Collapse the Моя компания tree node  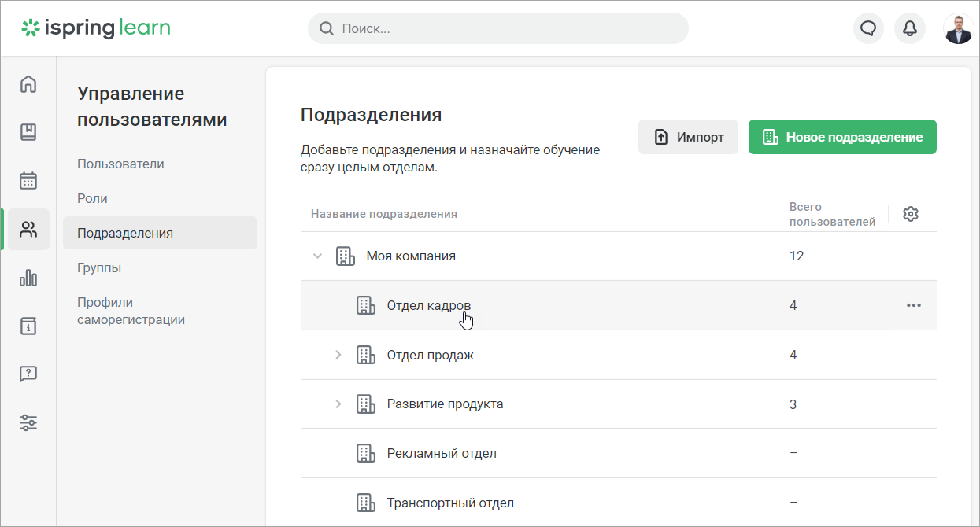click(x=318, y=256)
